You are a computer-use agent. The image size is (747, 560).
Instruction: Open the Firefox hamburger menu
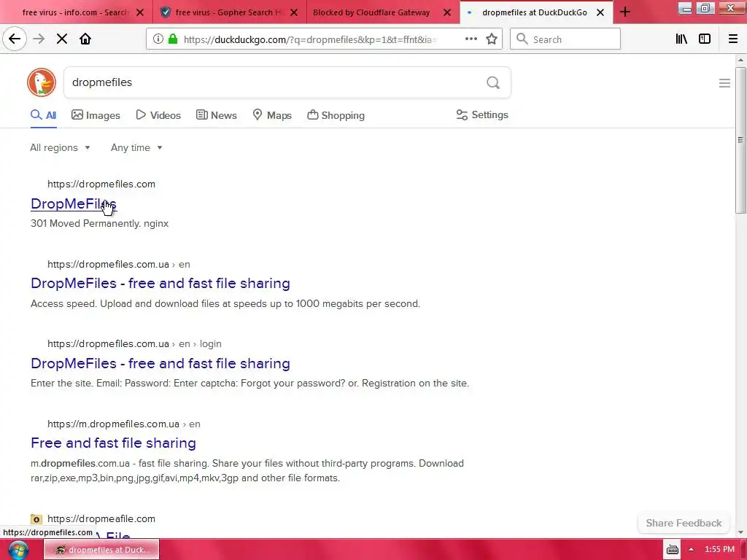(x=733, y=39)
